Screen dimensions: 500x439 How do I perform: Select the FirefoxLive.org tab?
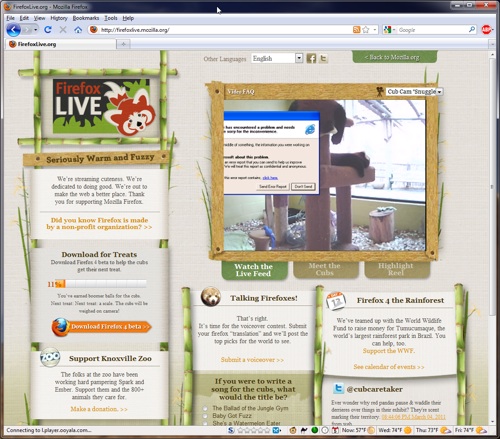[61, 44]
